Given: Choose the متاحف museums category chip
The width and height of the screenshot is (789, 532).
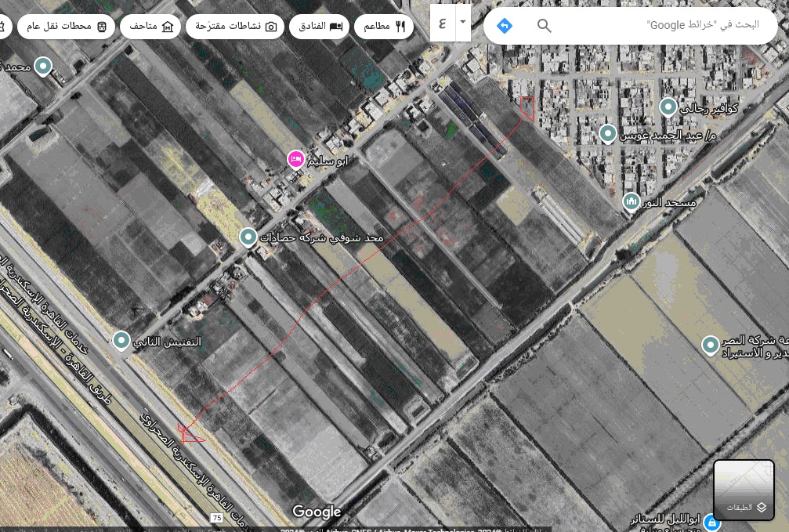Looking at the screenshot, I should [x=150, y=27].
